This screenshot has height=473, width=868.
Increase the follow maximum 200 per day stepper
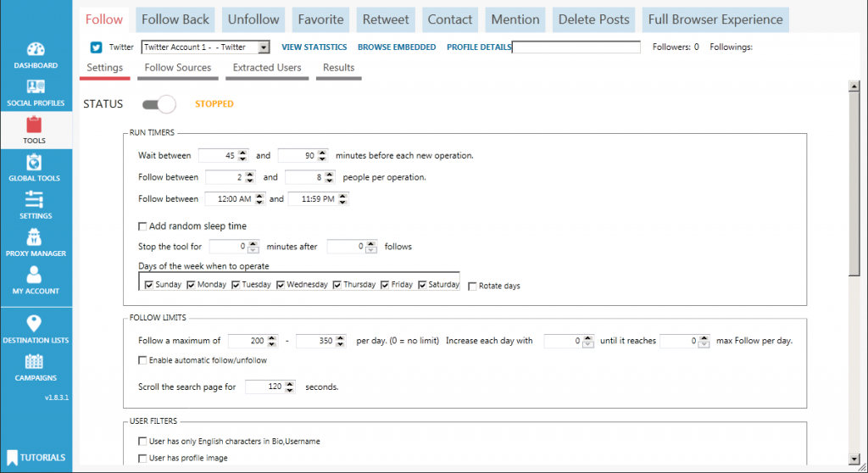point(272,337)
